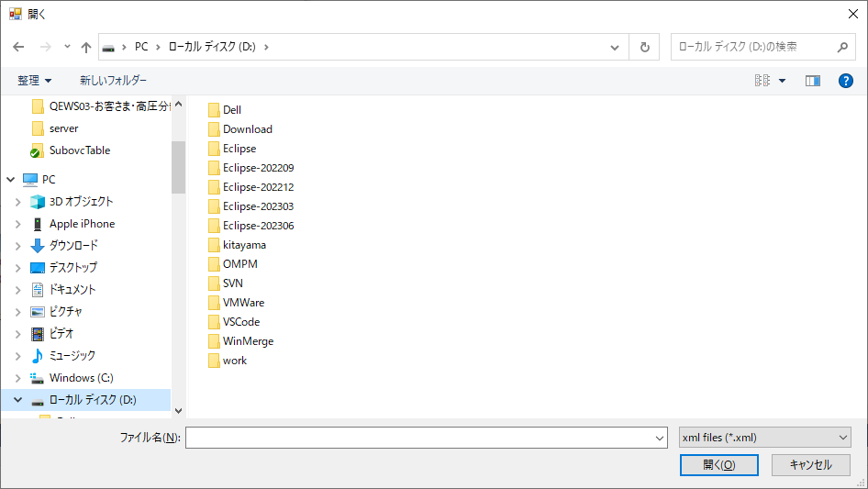The image size is (868, 489).
Task: Open recent locations dropdown arrow
Action: pyautogui.click(x=67, y=47)
